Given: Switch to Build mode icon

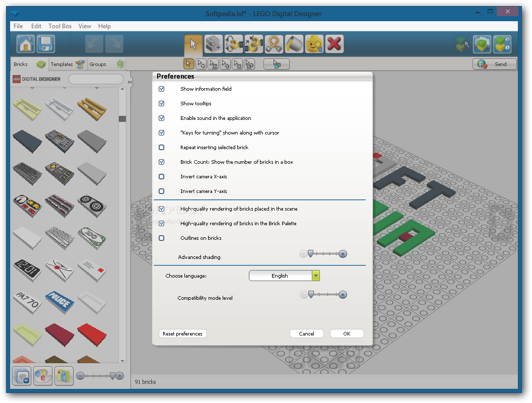Looking at the screenshot, I should tap(462, 44).
